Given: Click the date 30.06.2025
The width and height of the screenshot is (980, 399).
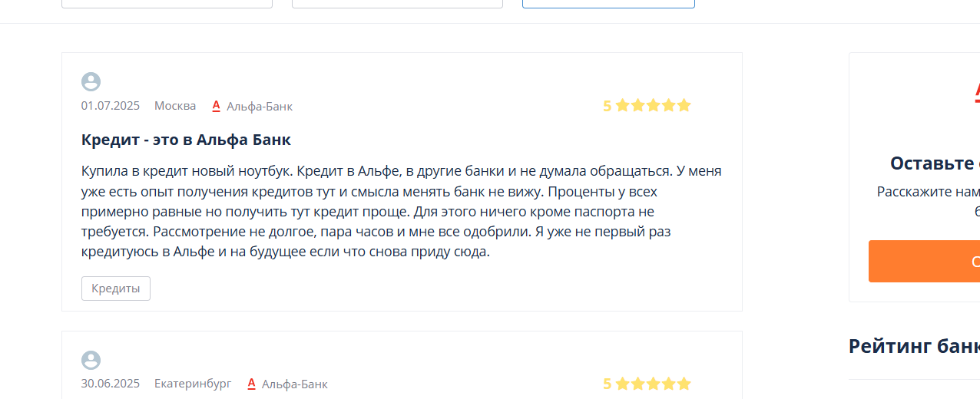Looking at the screenshot, I should 111,384.
